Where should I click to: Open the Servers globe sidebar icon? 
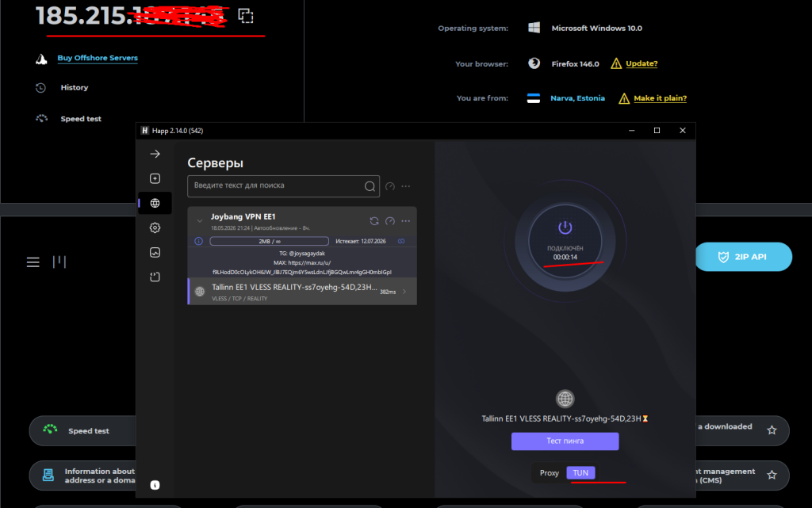(x=155, y=204)
